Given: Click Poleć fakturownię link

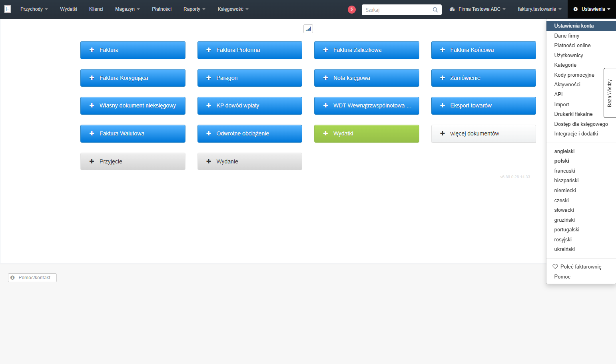Looking at the screenshot, I should pos(580,267).
